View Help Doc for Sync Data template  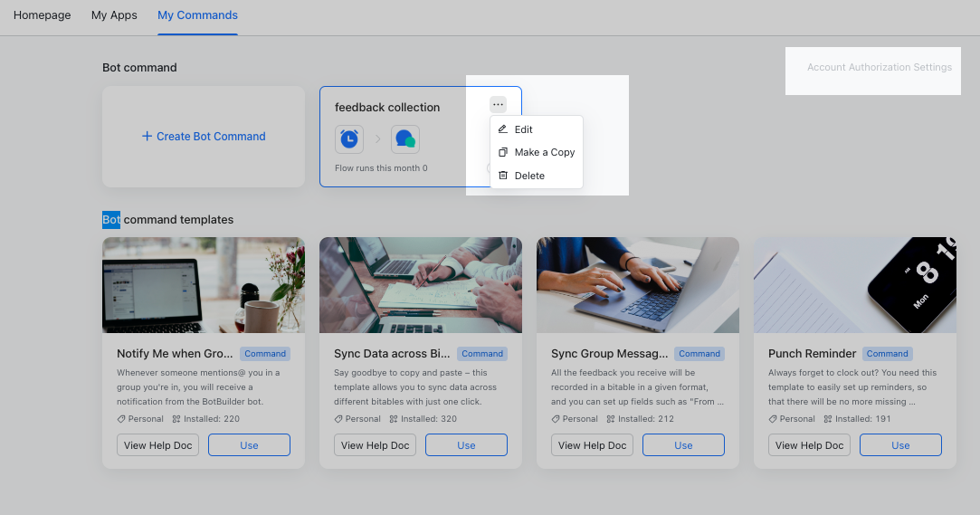(x=375, y=445)
